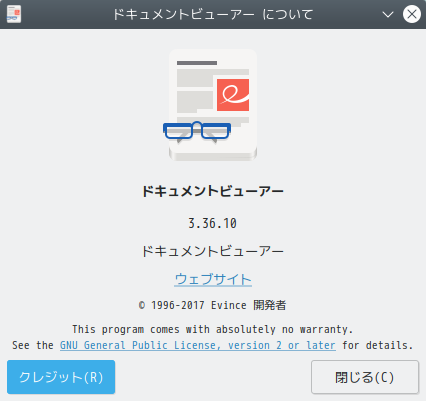426x401 pixels.
Task: Open the GNU General Public License link
Action: click(198, 345)
